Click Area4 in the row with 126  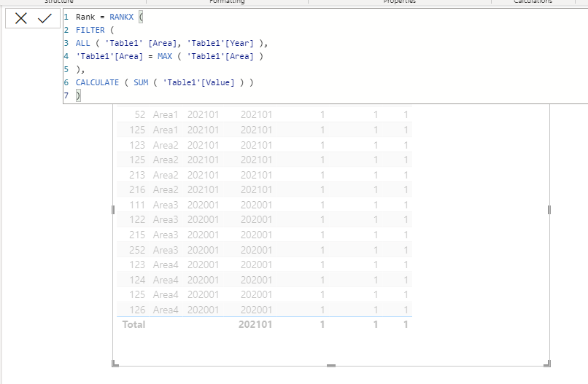pyautogui.click(x=166, y=310)
